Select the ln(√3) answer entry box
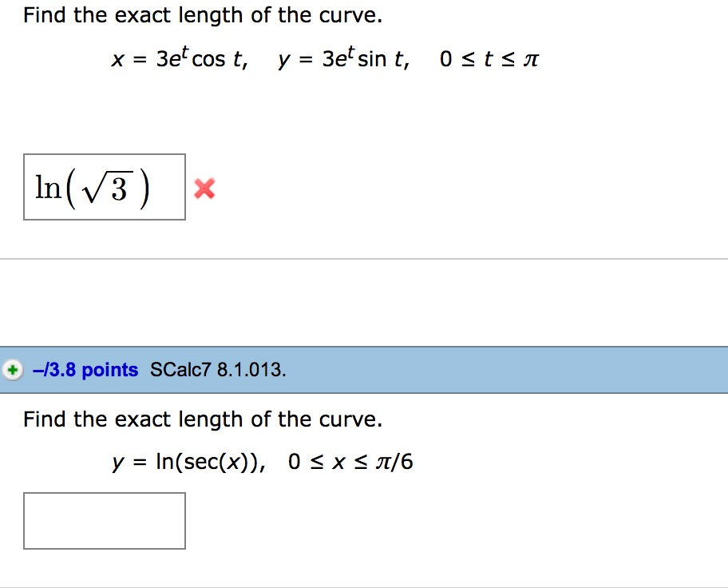 tap(104, 186)
